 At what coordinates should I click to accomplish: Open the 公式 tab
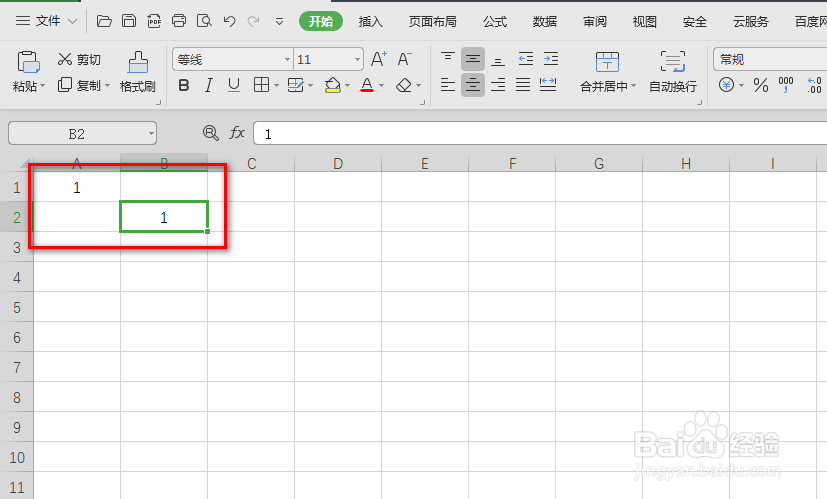click(x=495, y=22)
